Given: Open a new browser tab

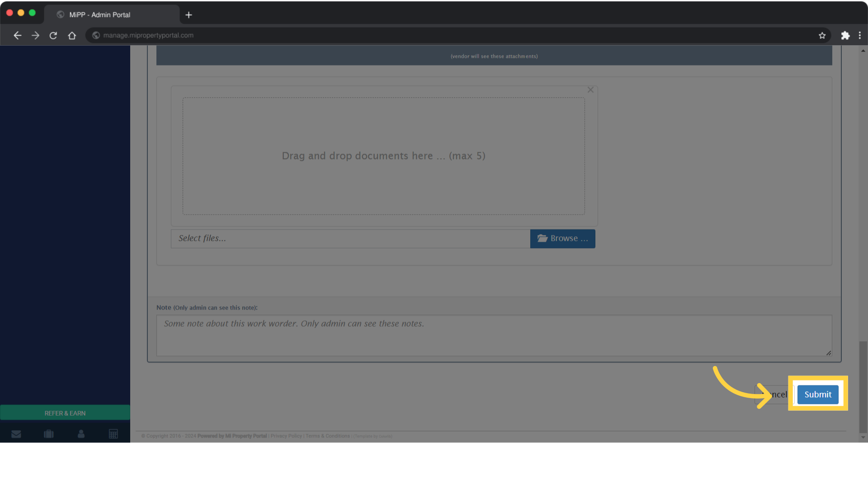Looking at the screenshot, I should (189, 15).
